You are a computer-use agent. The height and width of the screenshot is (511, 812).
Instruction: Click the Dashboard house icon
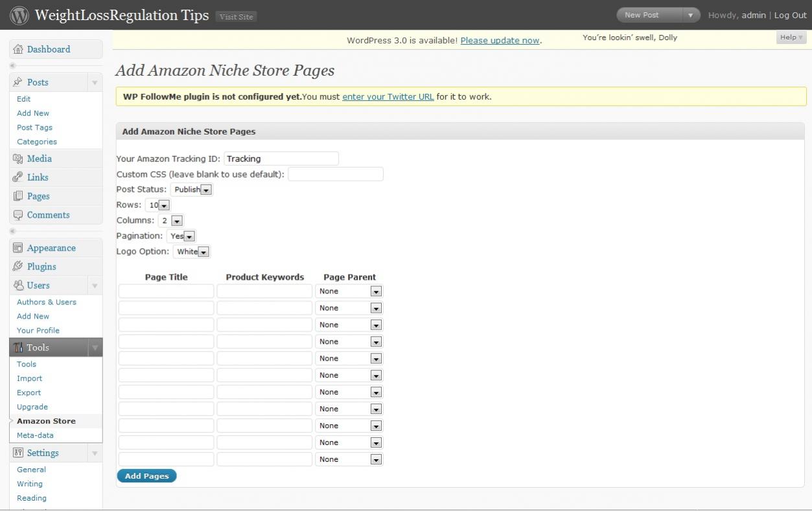[18, 49]
